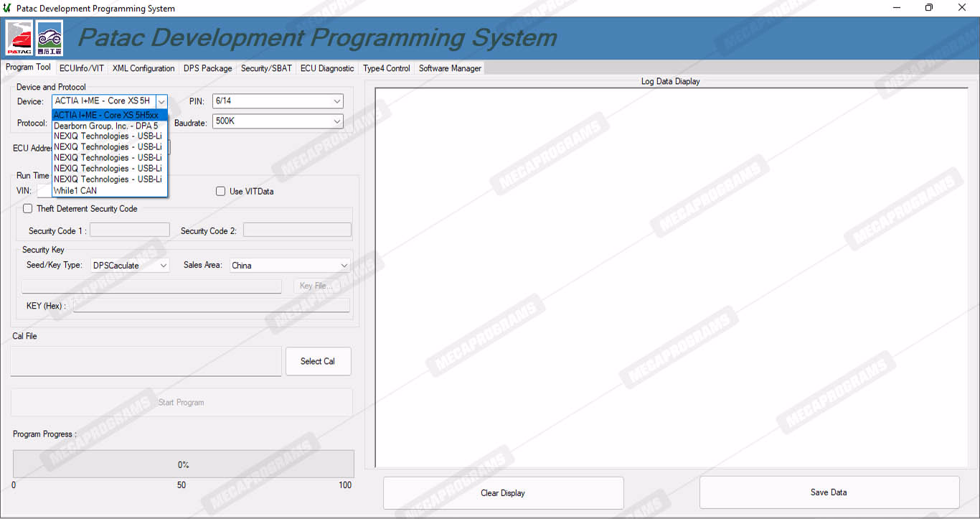Minimize the Patac application window
This screenshot has width=980, height=519.
[x=897, y=8]
